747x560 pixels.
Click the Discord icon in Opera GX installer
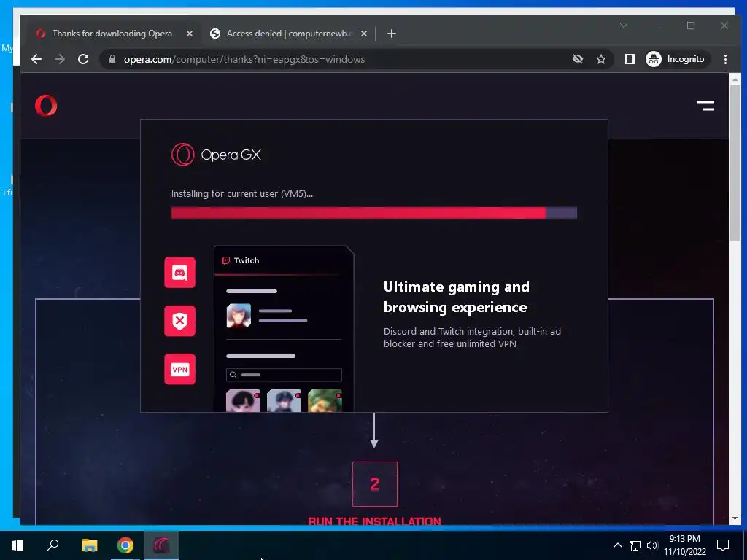[x=179, y=273]
